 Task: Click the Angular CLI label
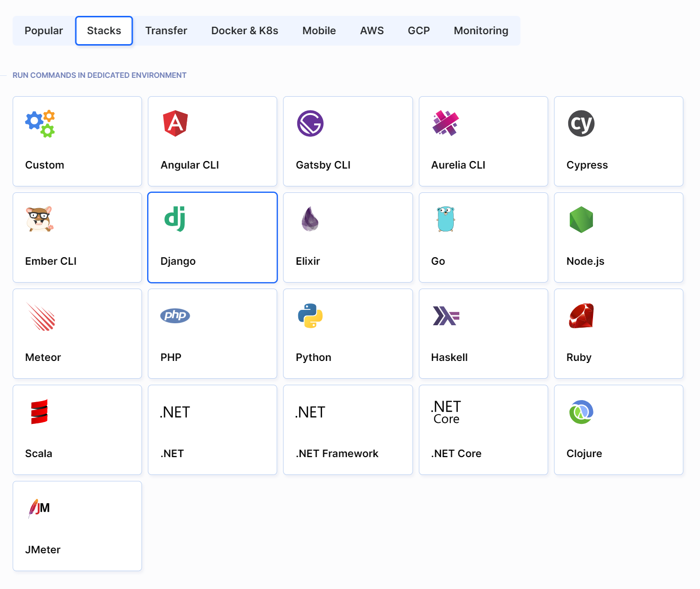pyautogui.click(x=190, y=165)
